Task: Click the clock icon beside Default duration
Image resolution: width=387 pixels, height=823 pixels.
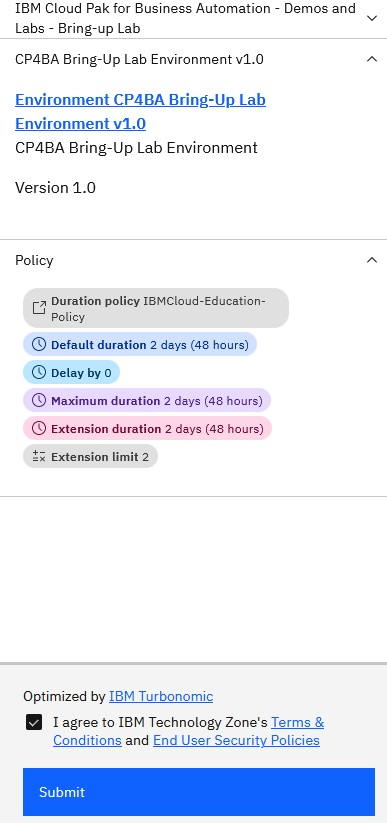Action: (39, 345)
